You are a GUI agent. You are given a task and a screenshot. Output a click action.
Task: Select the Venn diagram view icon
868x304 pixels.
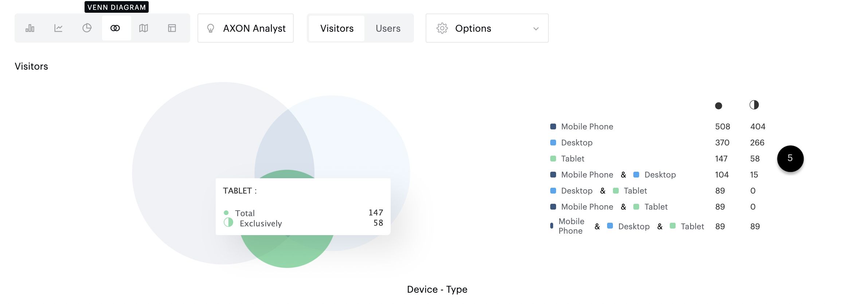coord(115,28)
